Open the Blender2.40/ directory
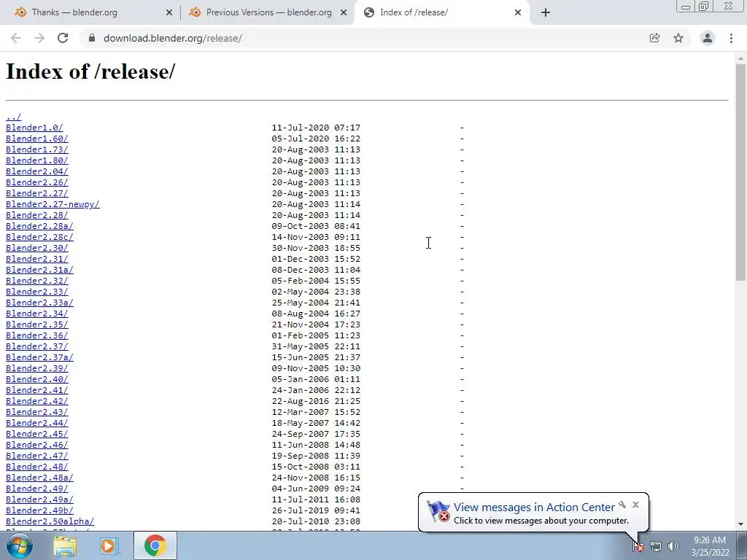Screen dimensions: 747x560 (36, 379)
